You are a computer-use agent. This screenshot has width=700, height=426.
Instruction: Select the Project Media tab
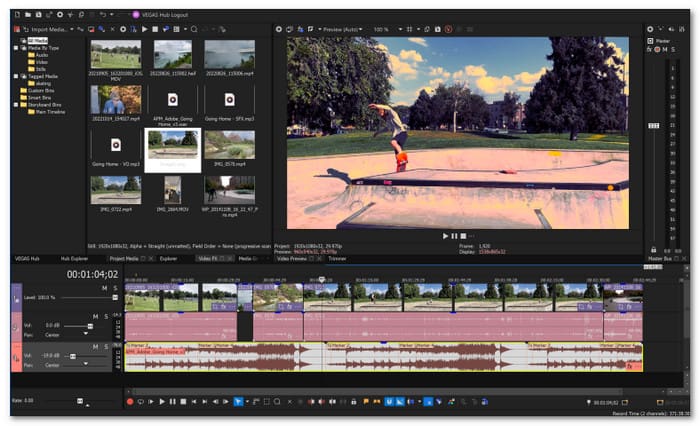click(124, 259)
